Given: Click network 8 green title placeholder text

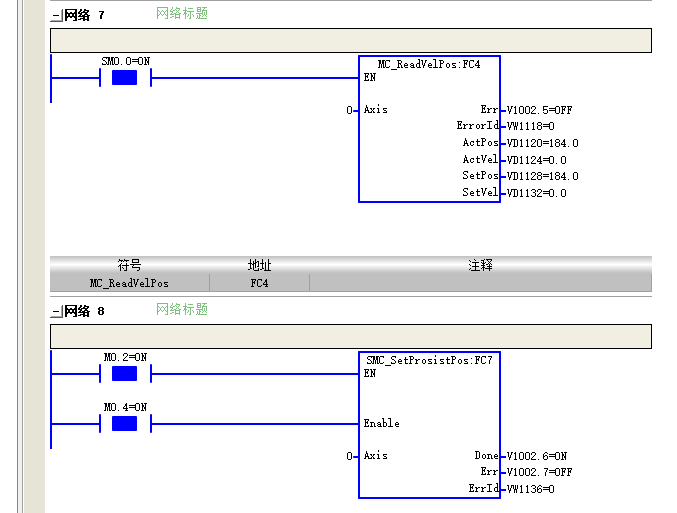Looking at the screenshot, I should (182, 309).
